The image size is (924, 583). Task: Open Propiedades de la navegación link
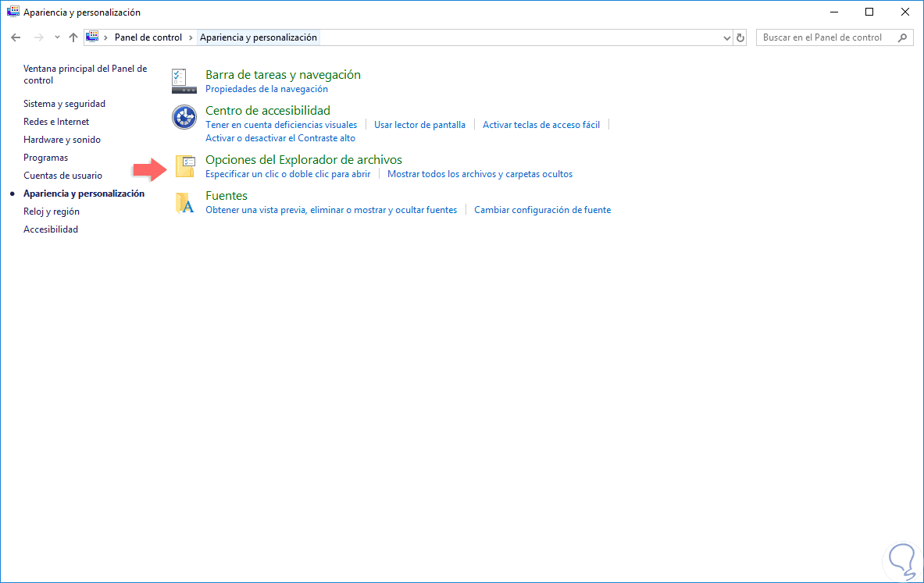pos(266,89)
